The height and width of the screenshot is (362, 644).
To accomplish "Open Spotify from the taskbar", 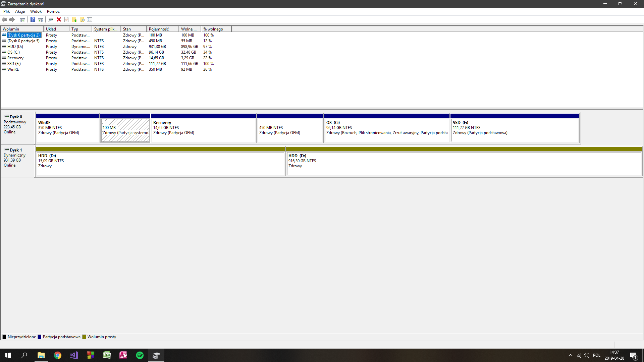I will click(140, 355).
